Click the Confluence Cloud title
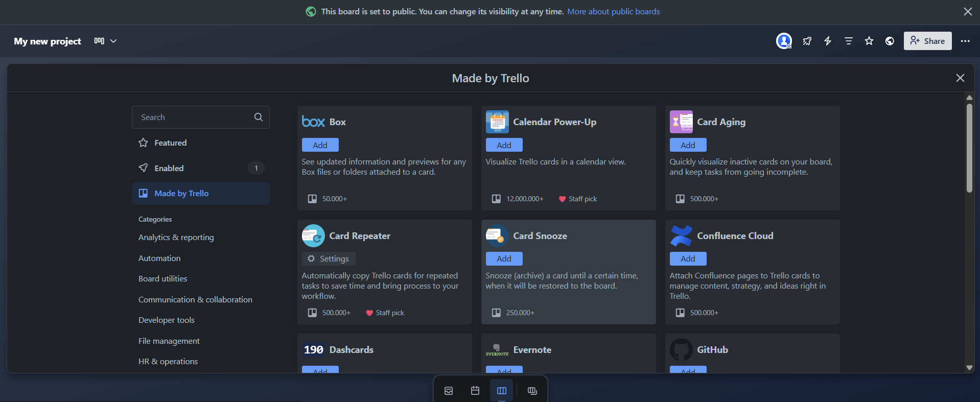Image resolution: width=980 pixels, height=402 pixels. pyautogui.click(x=735, y=235)
